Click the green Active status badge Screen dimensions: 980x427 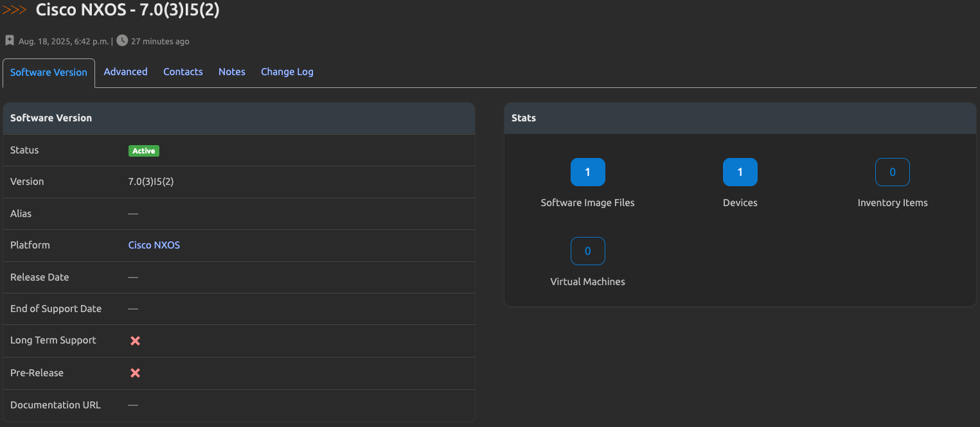click(x=143, y=150)
